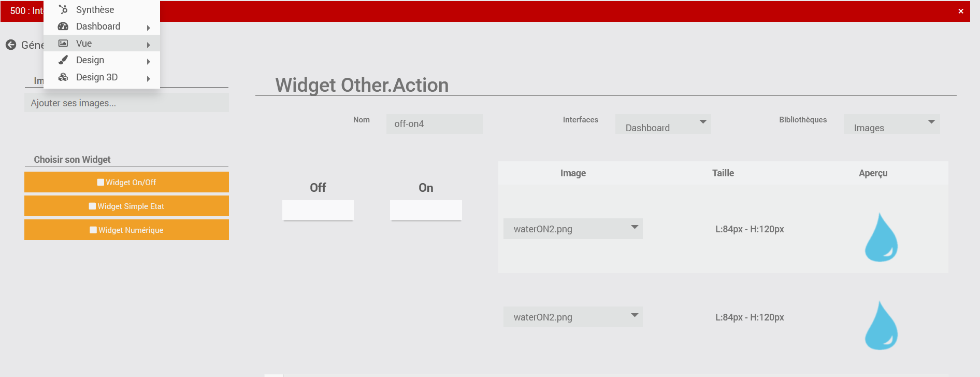Tick the Widget On/Off checkbox
The height and width of the screenshot is (377, 980).
(x=100, y=182)
